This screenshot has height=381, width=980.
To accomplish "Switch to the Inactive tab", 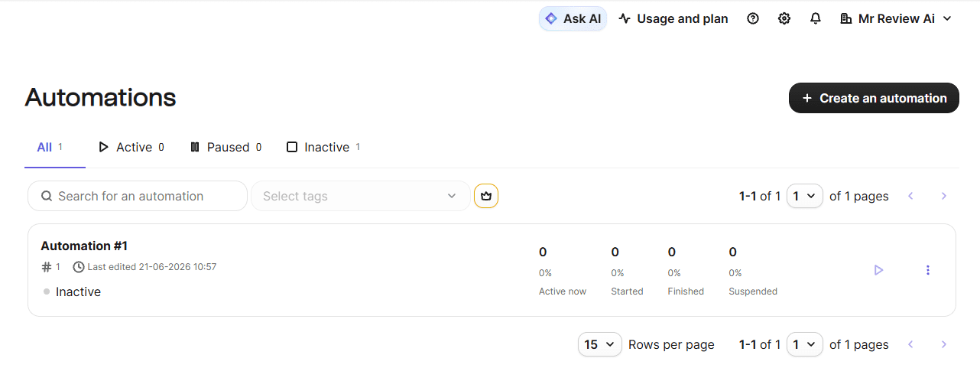I will pyautogui.click(x=323, y=147).
